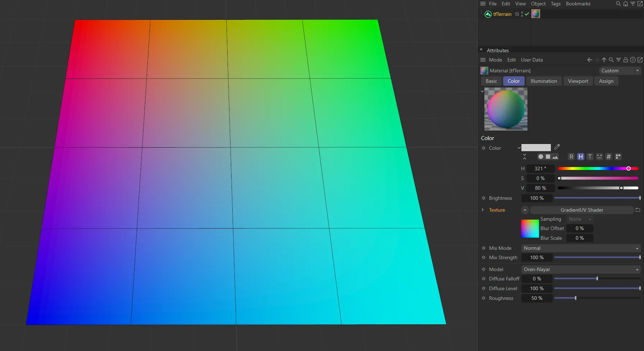Image resolution: width=644 pixels, height=351 pixels.
Task: Enable RGB color mode button
Action: click(x=571, y=157)
